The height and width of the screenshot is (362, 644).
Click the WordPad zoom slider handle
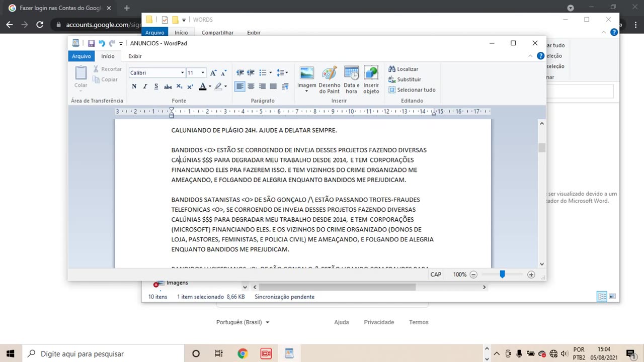tap(502, 275)
